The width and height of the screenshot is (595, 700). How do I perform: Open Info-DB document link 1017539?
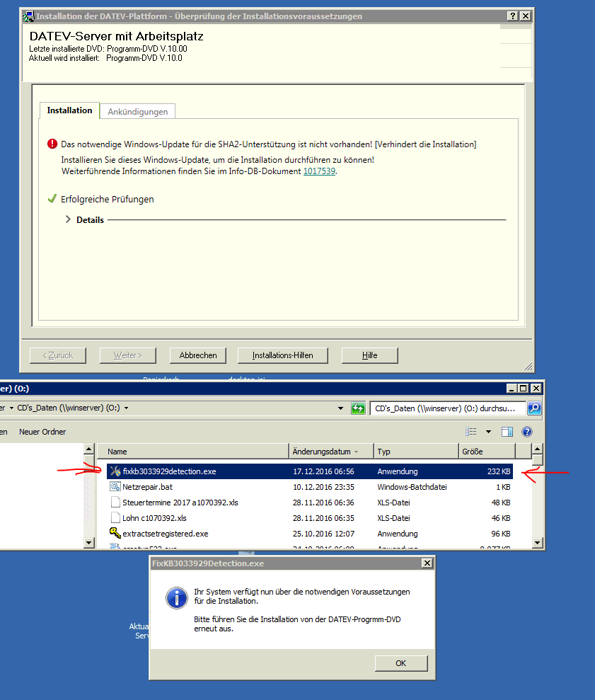319,171
